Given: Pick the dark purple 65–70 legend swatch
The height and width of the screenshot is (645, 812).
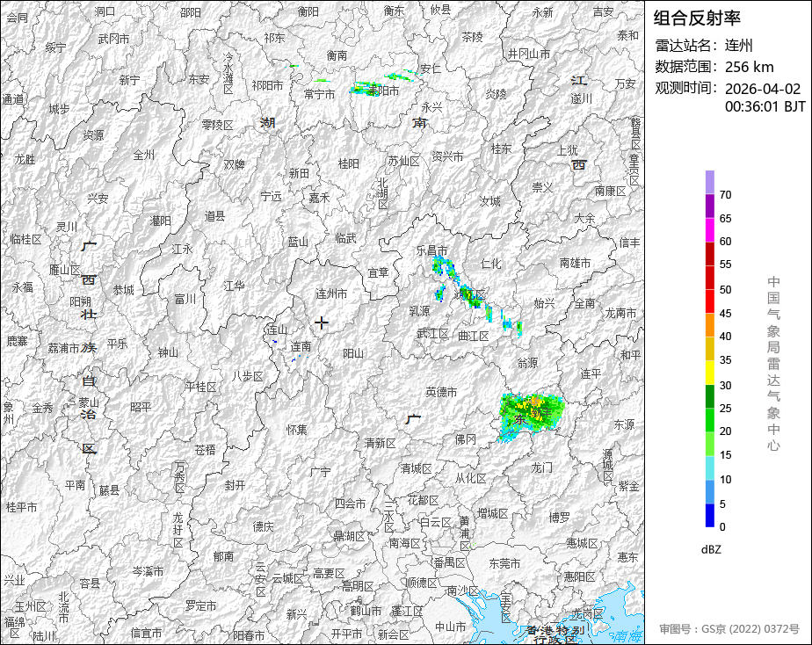Looking at the screenshot, I should click(709, 206).
